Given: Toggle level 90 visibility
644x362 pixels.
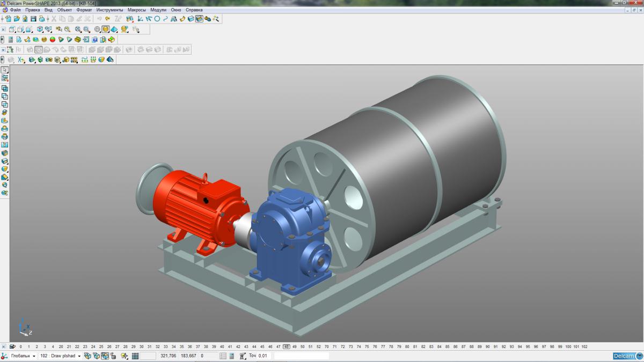Looking at the screenshot, I should (488, 347).
